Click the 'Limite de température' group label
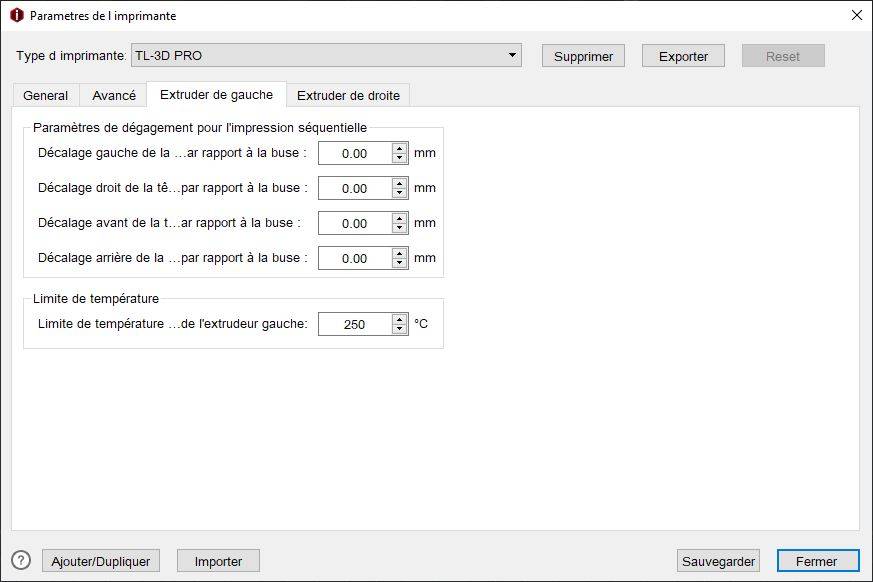Viewport: 873px width, 582px height. 96,299
